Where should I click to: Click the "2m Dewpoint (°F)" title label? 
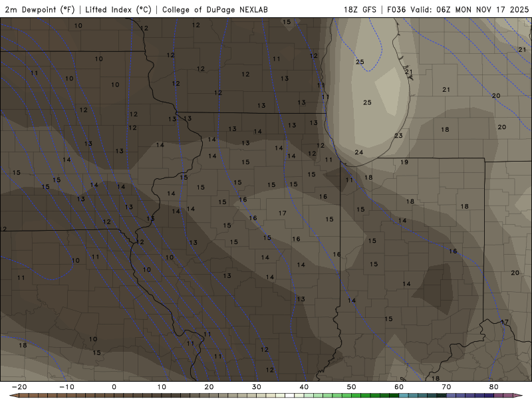tap(40, 9)
